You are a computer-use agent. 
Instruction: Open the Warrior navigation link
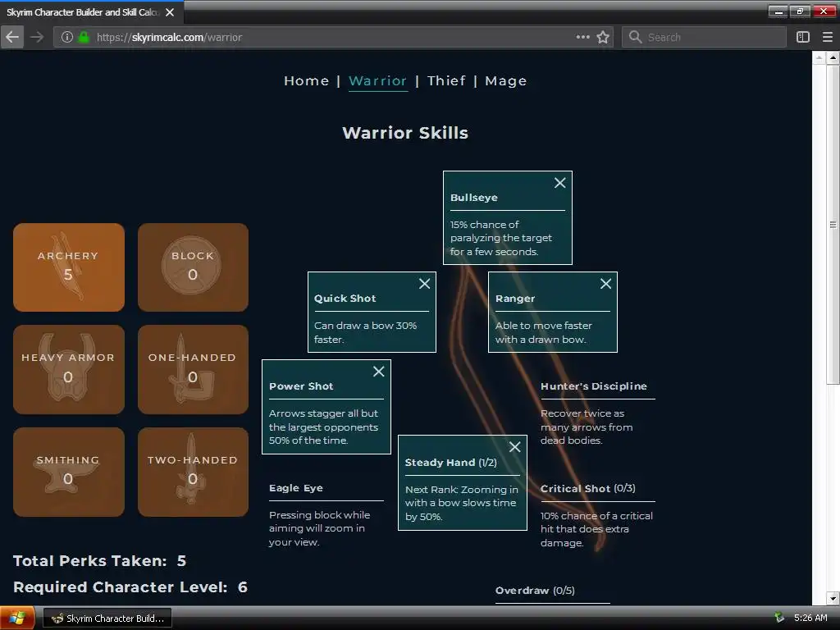click(377, 81)
